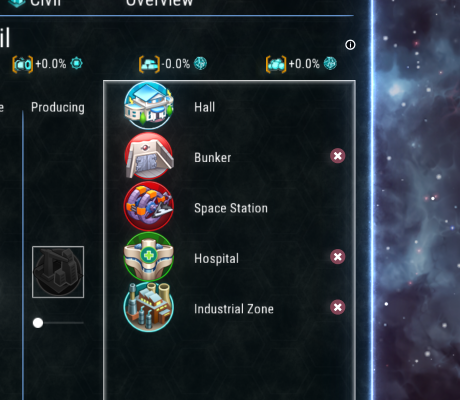Viewport: 460px width, 400px height.
Task: Remove Bunker from the build queue
Action: point(338,156)
